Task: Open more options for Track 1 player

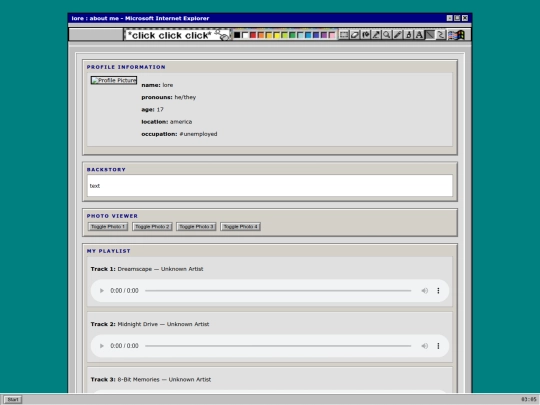Action: [438, 291]
